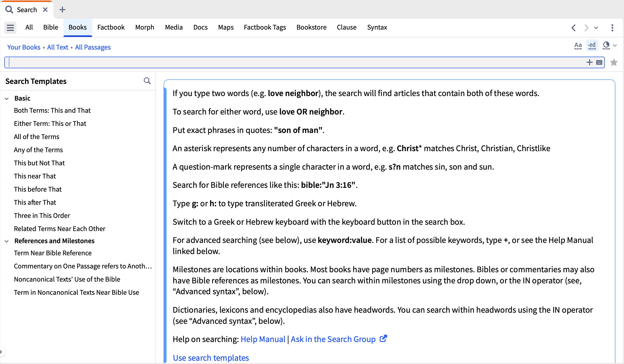624x364 pixels.
Task: Select Term Near Bible Reference template
Action: (x=53, y=253)
